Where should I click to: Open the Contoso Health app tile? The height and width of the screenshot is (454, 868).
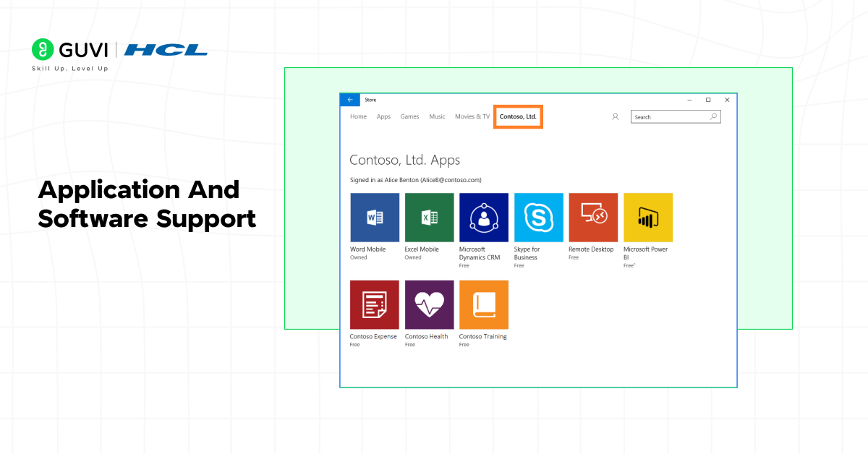click(429, 304)
